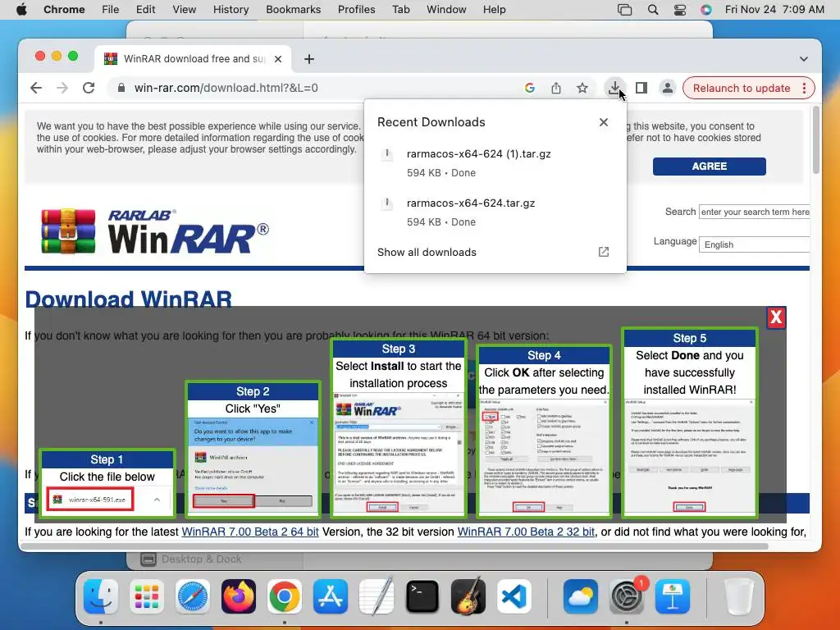The image size is (840, 630).
Task: Open Terminal from the Dock
Action: click(422, 596)
